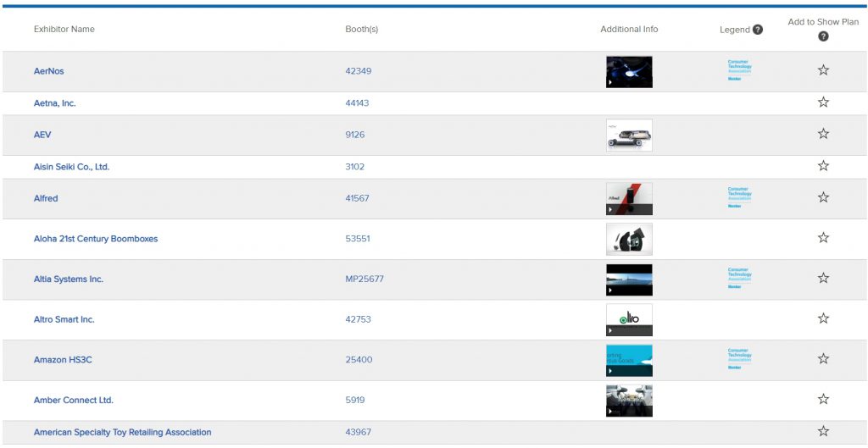Open Add to Show Plan help icon

823,36
